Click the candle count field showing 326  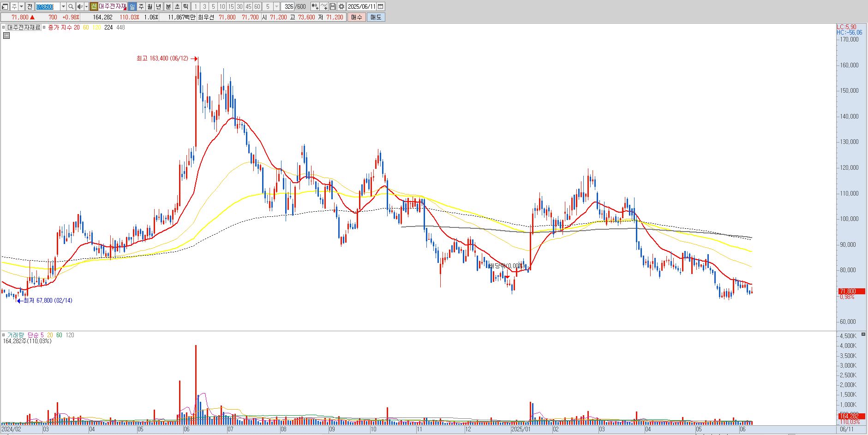287,6
